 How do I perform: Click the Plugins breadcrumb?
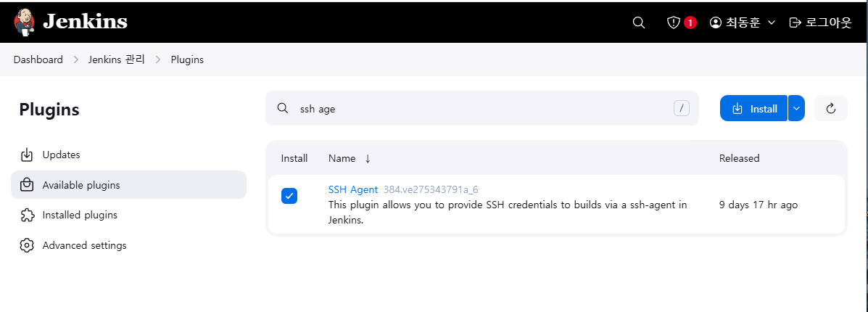[x=187, y=59]
